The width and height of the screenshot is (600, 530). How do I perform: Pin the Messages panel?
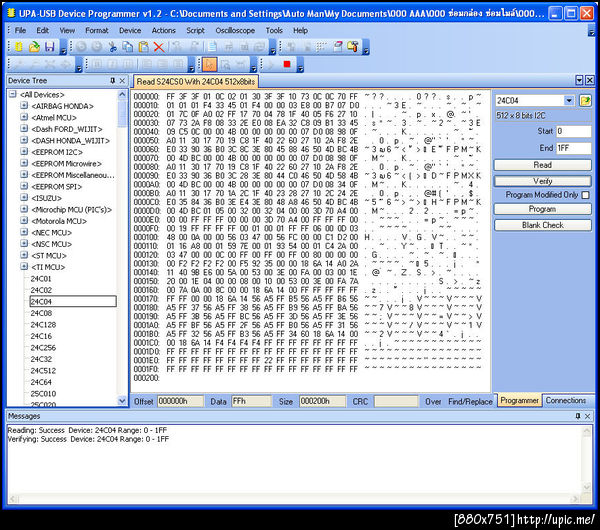click(x=578, y=416)
